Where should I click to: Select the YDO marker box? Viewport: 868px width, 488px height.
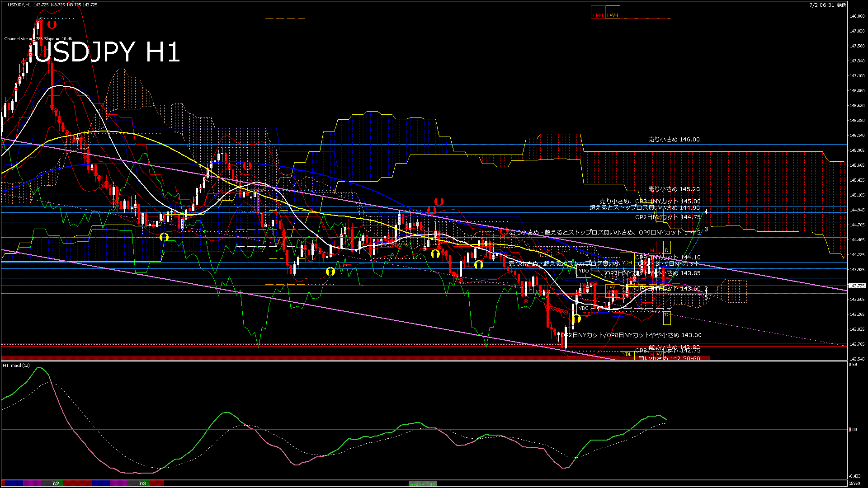pyautogui.click(x=584, y=270)
